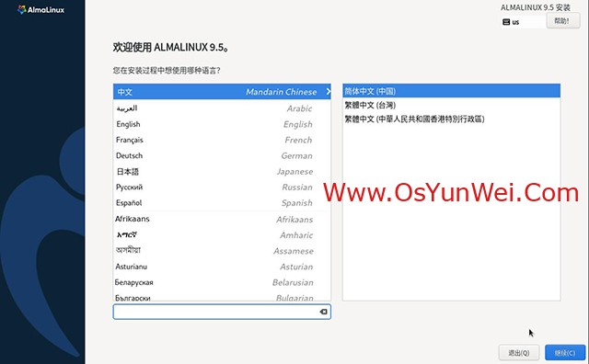
Task: Choose Français in the language list
Action: (222, 140)
